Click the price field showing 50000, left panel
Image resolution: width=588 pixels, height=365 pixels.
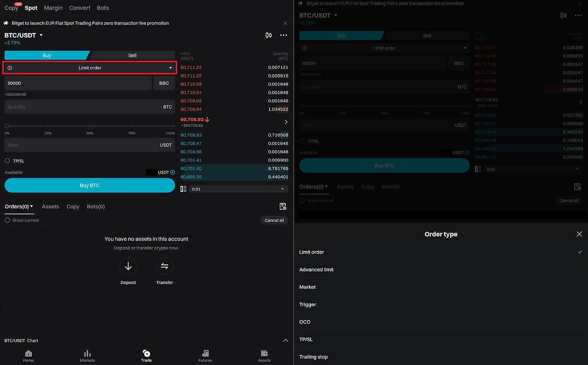(x=78, y=83)
